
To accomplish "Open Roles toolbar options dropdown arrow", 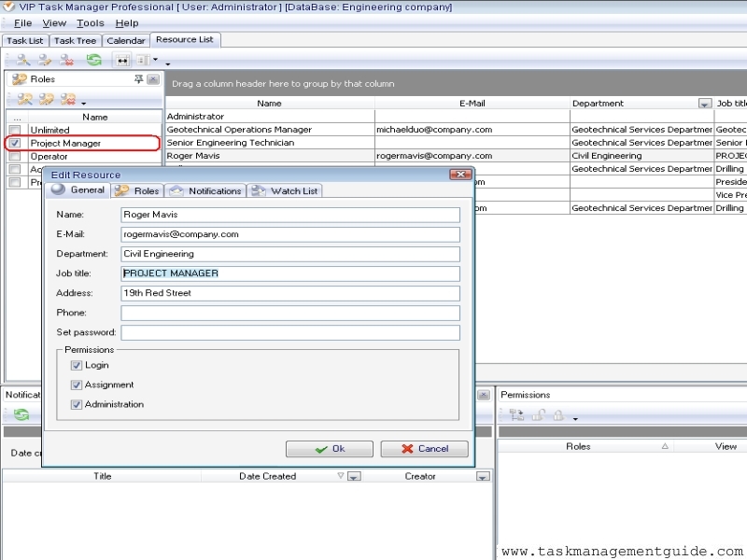I will point(84,104).
